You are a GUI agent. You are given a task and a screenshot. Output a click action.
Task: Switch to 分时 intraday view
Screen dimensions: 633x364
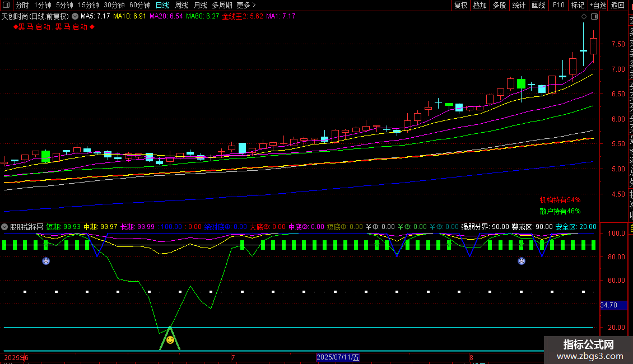(22, 5)
